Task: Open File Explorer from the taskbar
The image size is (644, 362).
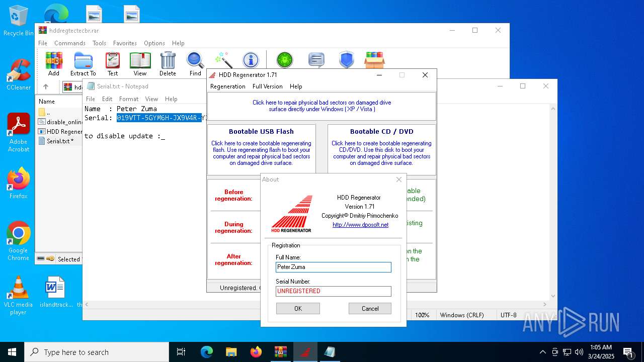Action: pos(231,352)
